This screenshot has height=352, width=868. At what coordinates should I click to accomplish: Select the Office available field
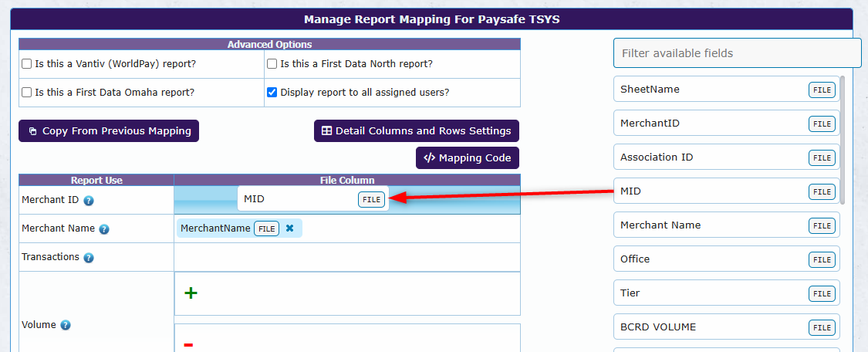pyautogui.click(x=727, y=259)
